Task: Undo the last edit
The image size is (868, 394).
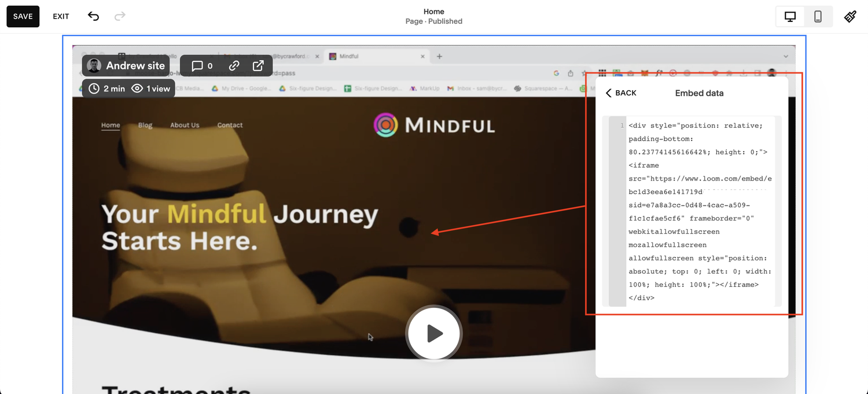Action: pos(93,16)
